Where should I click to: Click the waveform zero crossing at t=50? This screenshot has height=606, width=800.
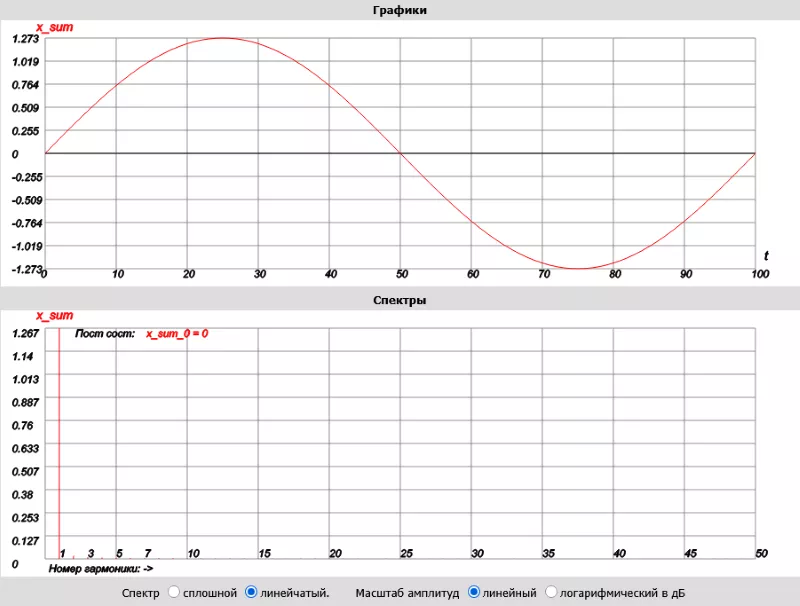pyautogui.click(x=401, y=153)
